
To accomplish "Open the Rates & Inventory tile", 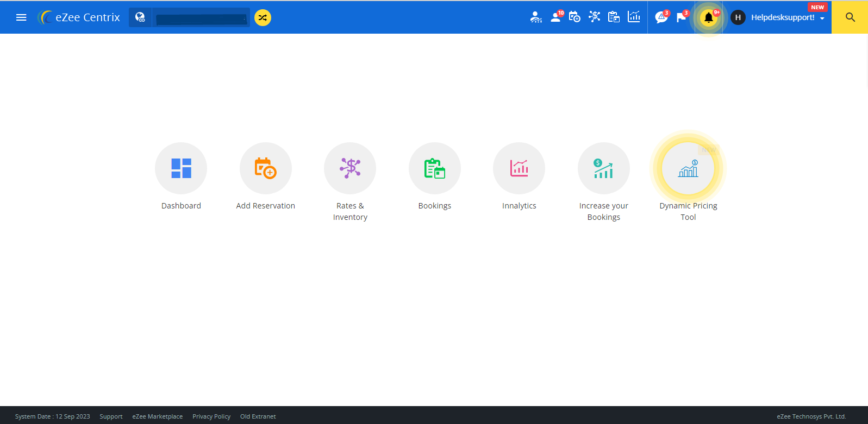I will [350, 168].
